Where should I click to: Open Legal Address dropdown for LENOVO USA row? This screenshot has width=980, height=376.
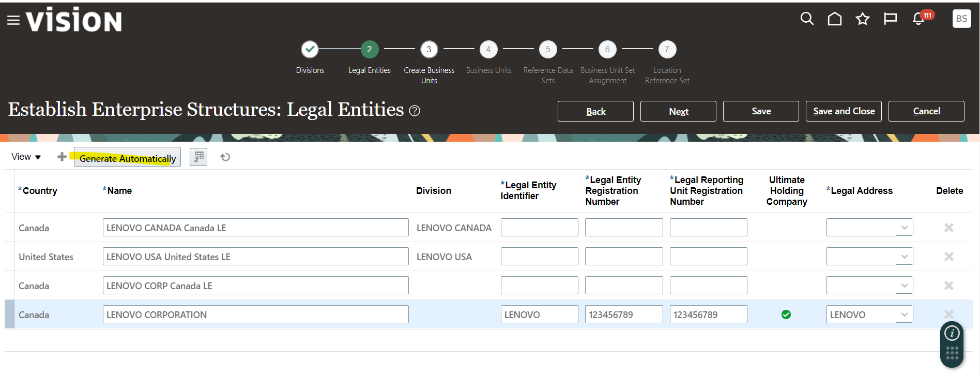pyautogui.click(x=904, y=257)
